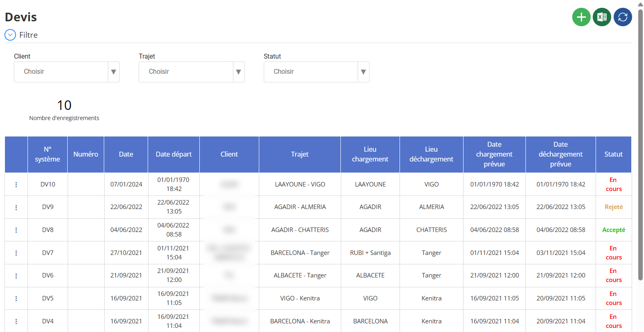Open the Client filter dropdown
Screen dimensions: 644x332
pyautogui.click(x=67, y=72)
